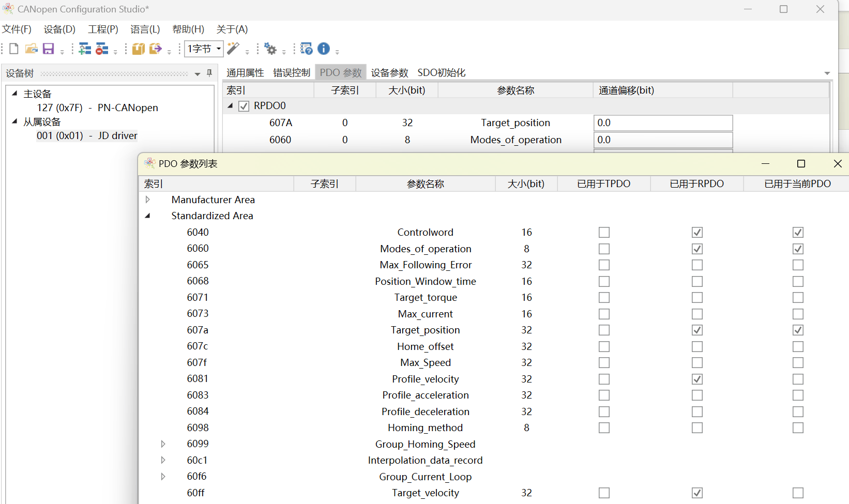Expand the Manufacturer Area group
The height and width of the screenshot is (504, 849).
tap(148, 200)
